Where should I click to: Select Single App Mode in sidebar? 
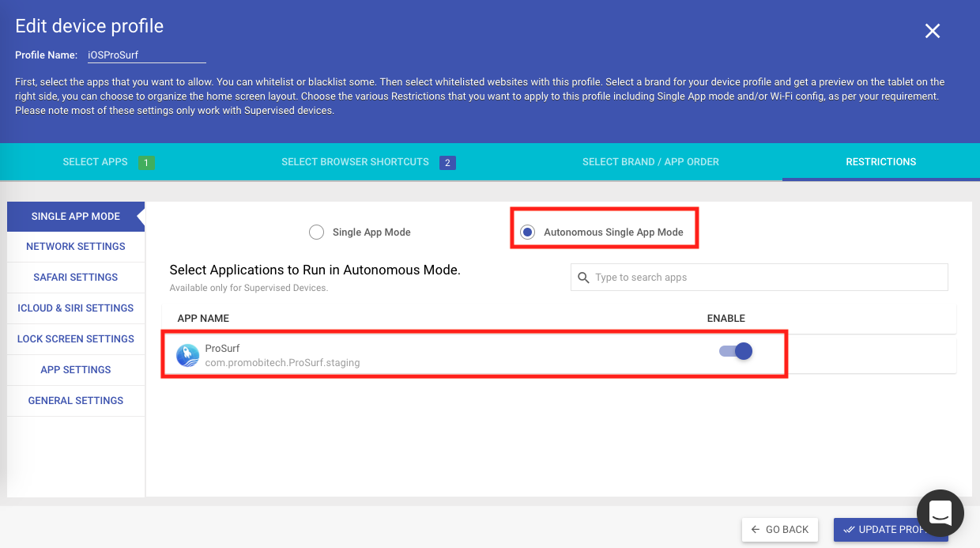tap(76, 217)
